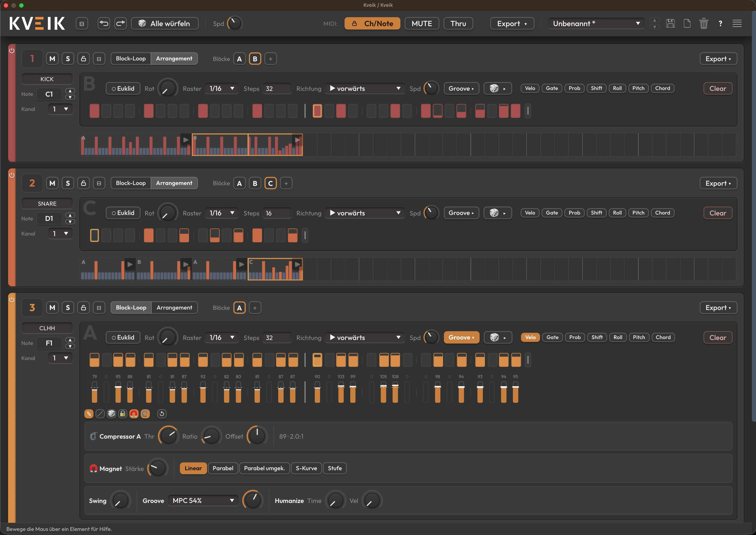Solo track 3 with the S button
Viewport: 756px width, 535px height.
click(68, 308)
